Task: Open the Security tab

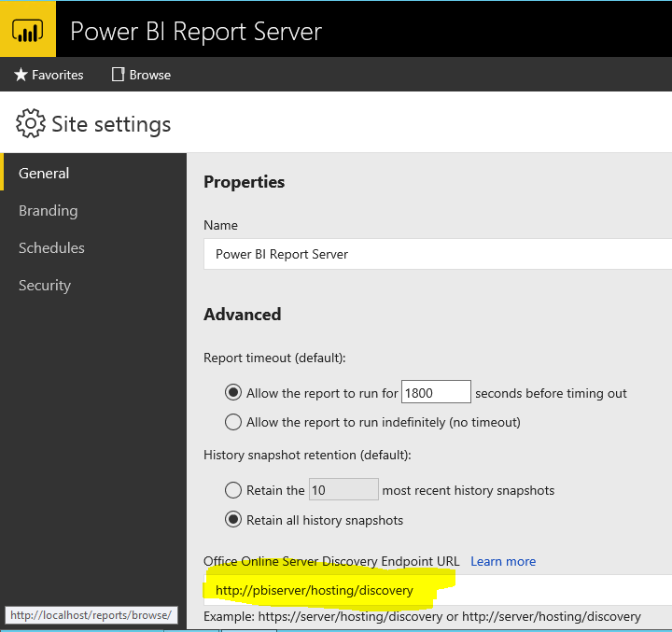Action: click(45, 286)
